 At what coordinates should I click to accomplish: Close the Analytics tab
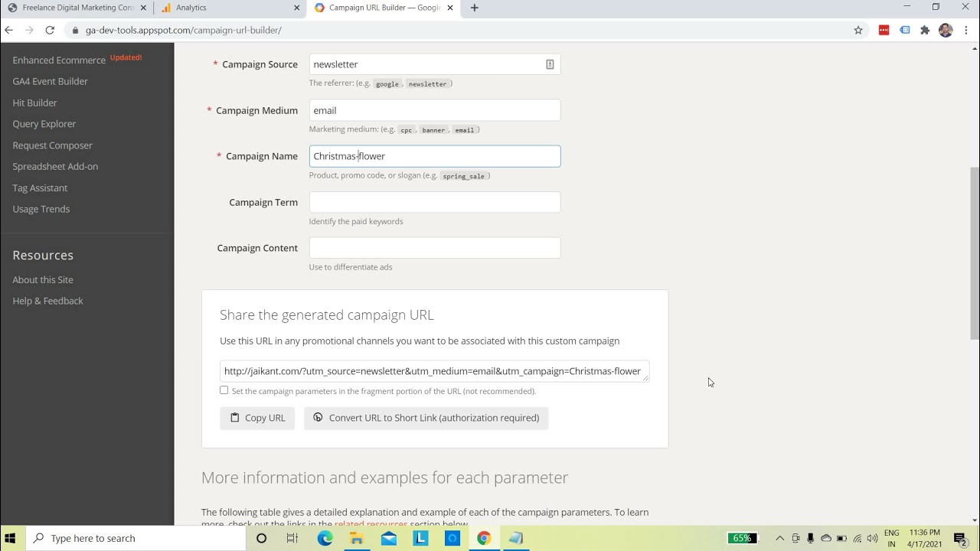297,8
